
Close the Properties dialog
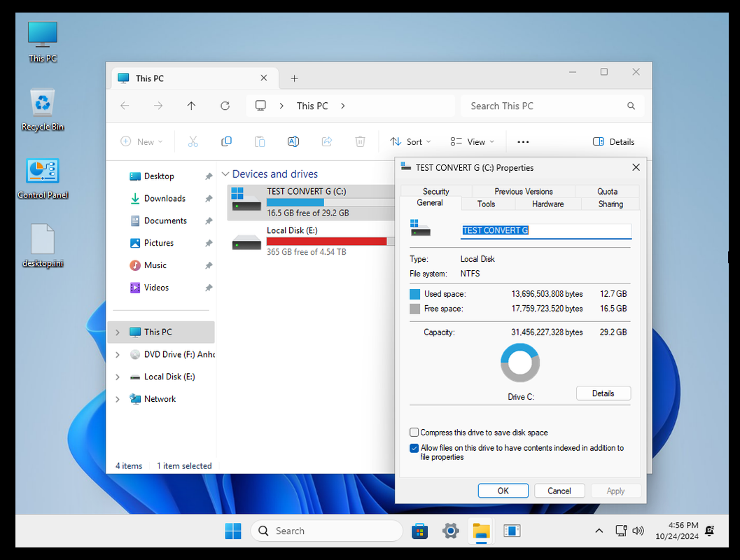click(x=636, y=167)
